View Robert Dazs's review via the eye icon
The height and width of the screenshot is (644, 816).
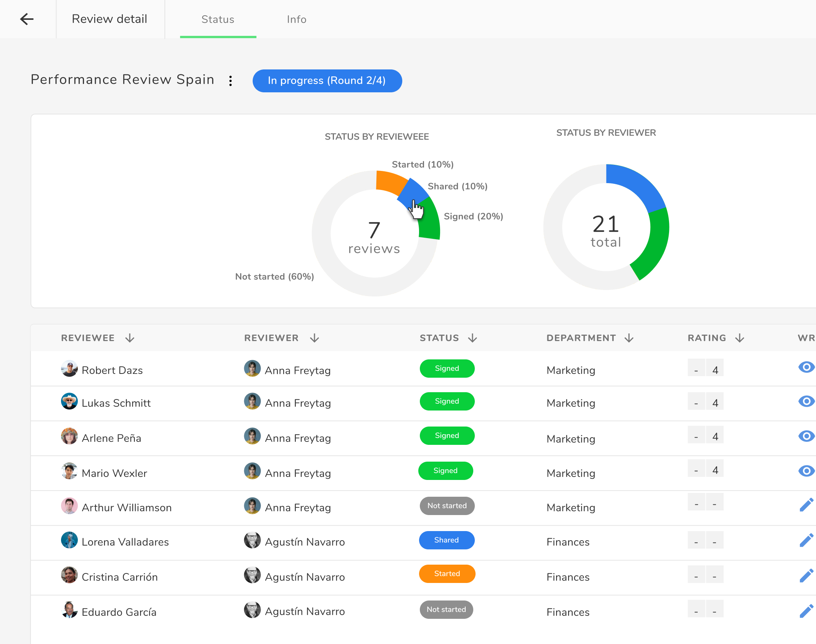point(806,367)
